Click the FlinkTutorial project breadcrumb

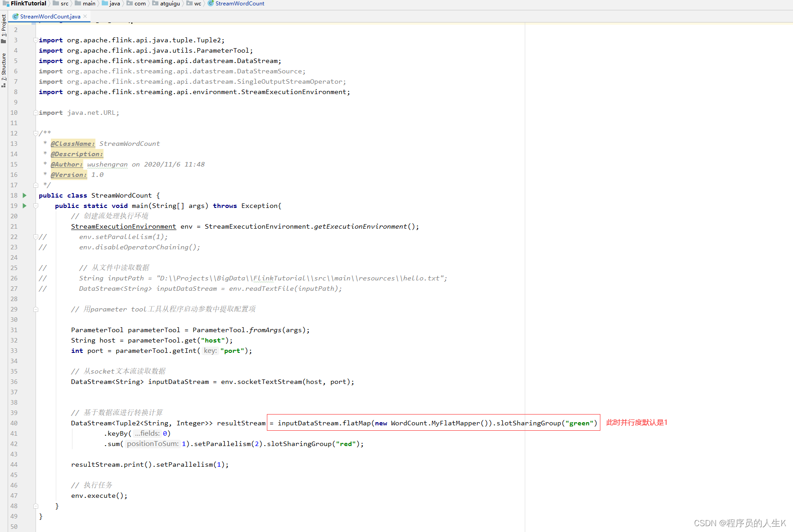(x=28, y=4)
